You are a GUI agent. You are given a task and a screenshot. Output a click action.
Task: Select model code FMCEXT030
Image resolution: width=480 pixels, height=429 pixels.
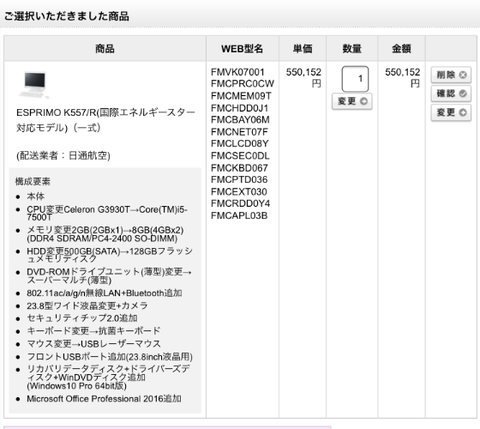(239, 192)
